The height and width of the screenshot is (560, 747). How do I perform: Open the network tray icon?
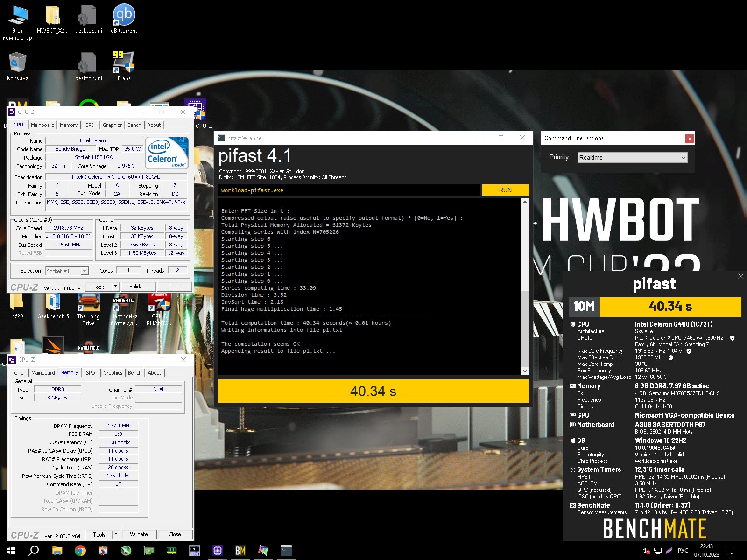pos(658,551)
